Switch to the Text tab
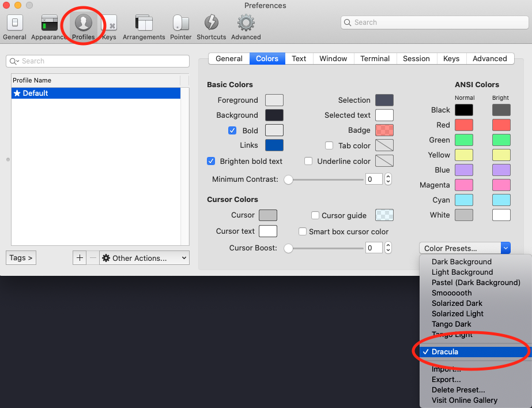This screenshot has width=532, height=408. pyautogui.click(x=299, y=58)
